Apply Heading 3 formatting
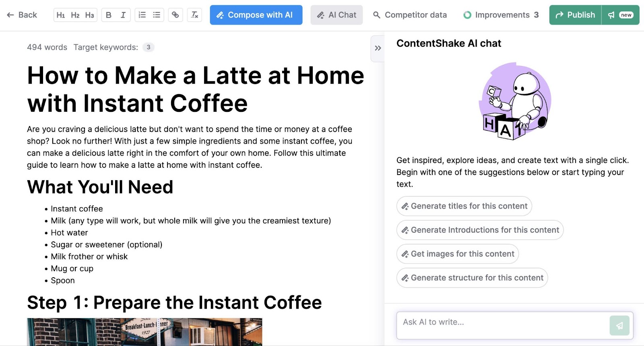 click(x=89, y=15)
